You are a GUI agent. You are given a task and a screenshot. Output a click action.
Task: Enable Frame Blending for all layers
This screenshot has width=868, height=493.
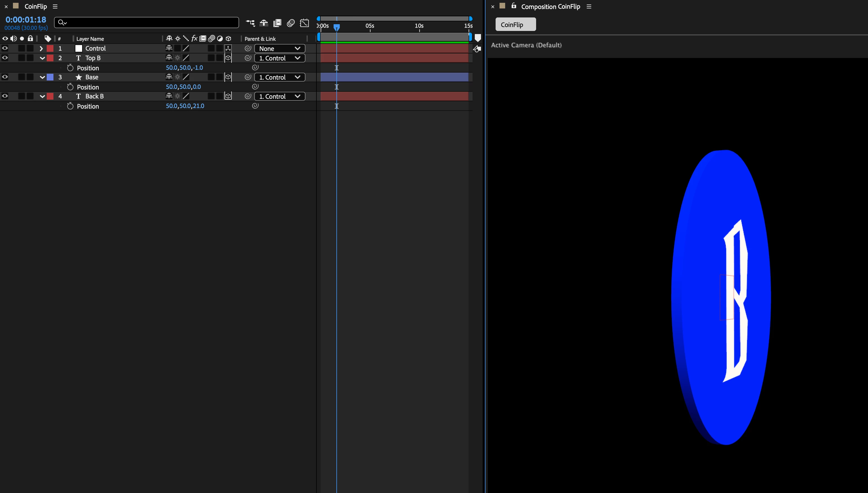277,23
